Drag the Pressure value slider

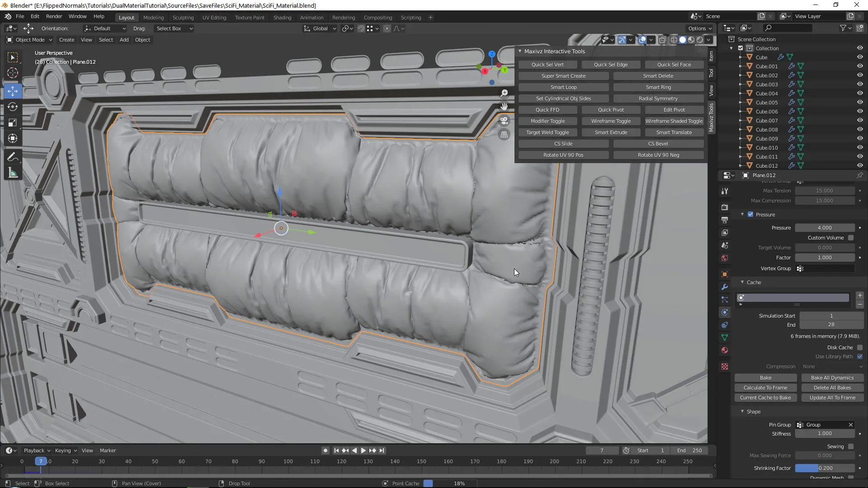tap(825, 227)
